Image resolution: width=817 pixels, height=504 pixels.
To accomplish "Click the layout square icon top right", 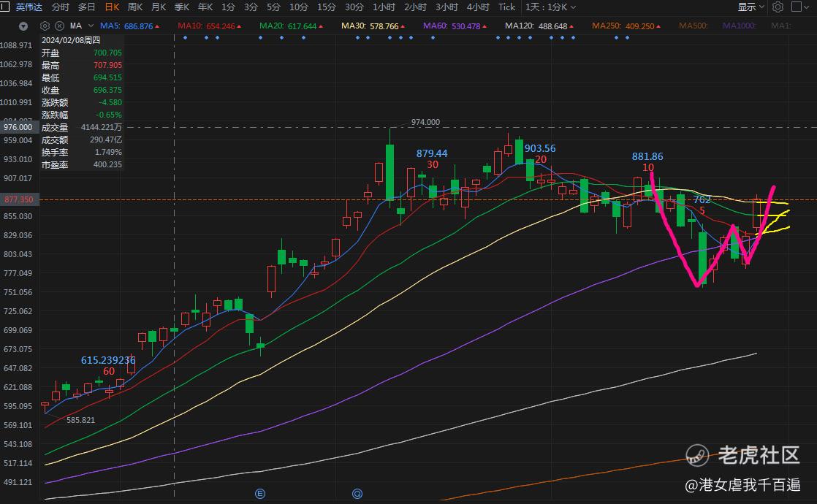I will click(796, 7).
